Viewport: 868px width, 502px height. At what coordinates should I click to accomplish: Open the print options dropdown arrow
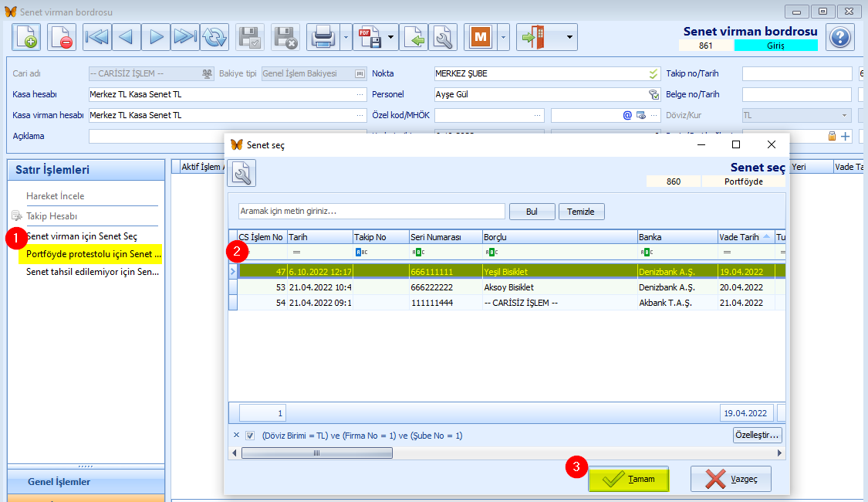pyautogui.click(x=346, y=37)
